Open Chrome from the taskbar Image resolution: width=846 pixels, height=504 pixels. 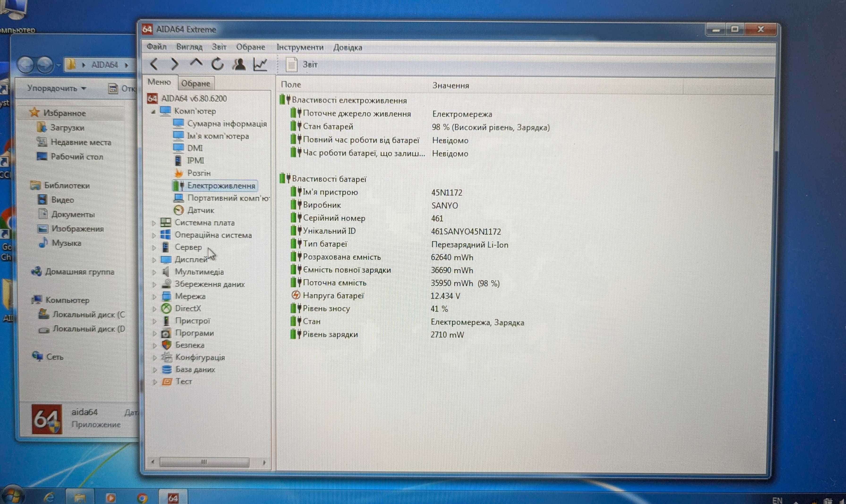pyautogui.click(x=142, y=498)
